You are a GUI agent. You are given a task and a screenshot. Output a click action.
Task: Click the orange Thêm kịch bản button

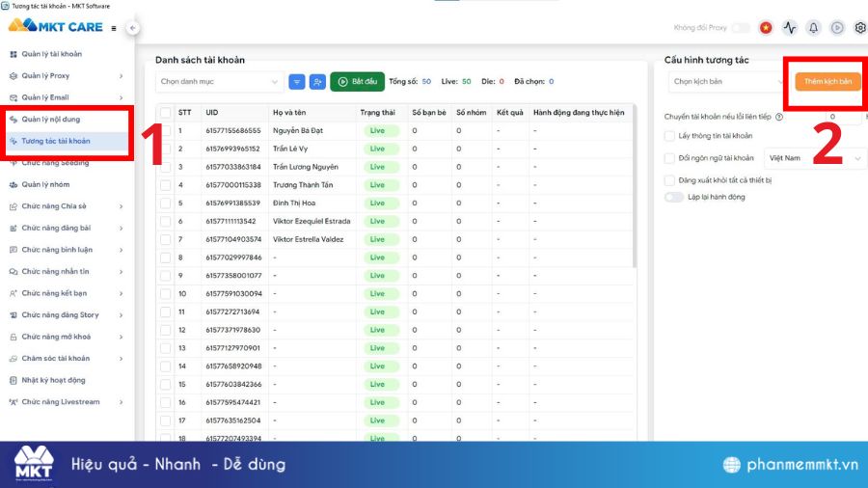pos(827,82)
